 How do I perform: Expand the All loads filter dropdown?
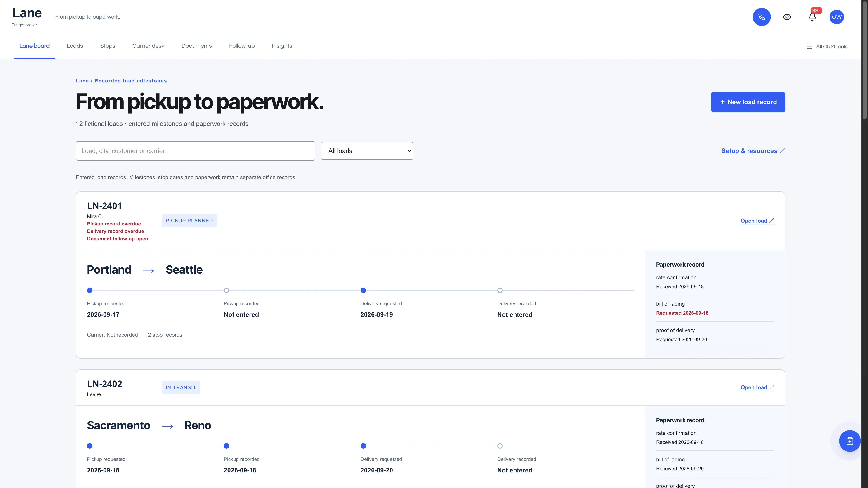pos(367,150)
